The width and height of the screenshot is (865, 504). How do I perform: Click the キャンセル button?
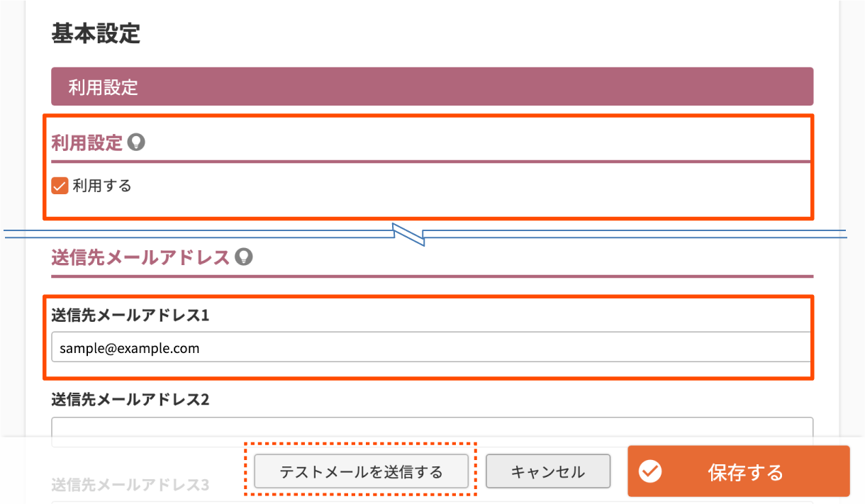(548, 471)
